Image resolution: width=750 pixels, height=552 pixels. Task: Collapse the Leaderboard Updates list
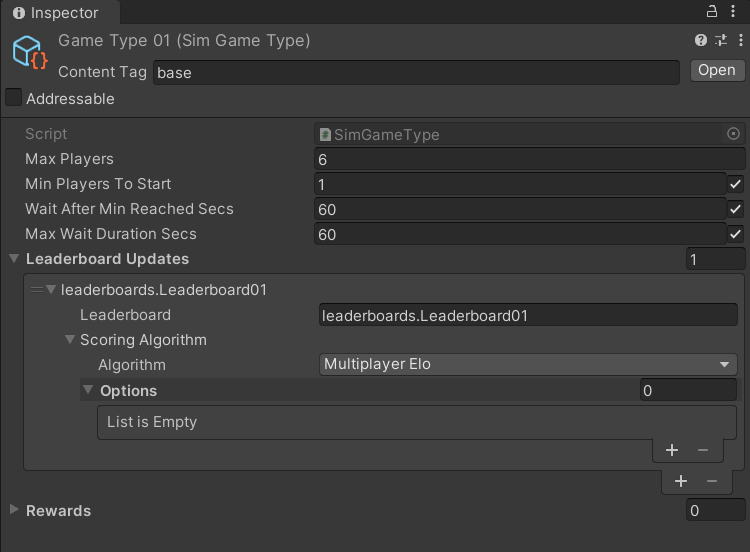tap(14, 259)
